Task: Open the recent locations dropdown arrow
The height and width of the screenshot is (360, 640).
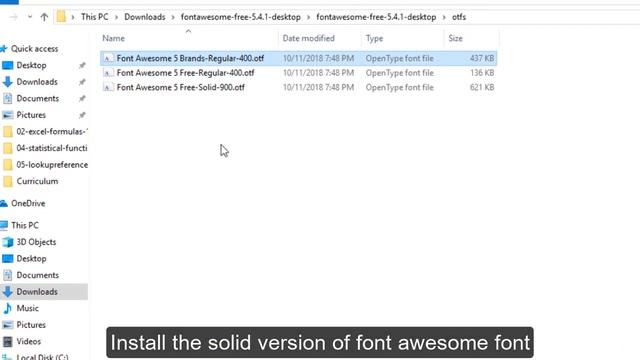Action: 30,17
